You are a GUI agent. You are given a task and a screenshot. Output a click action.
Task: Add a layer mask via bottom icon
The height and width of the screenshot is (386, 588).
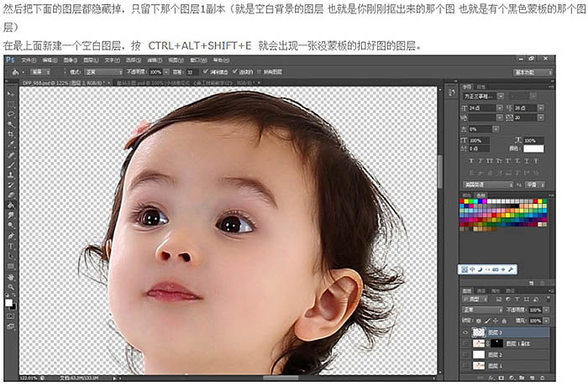(x=501, y=378)
